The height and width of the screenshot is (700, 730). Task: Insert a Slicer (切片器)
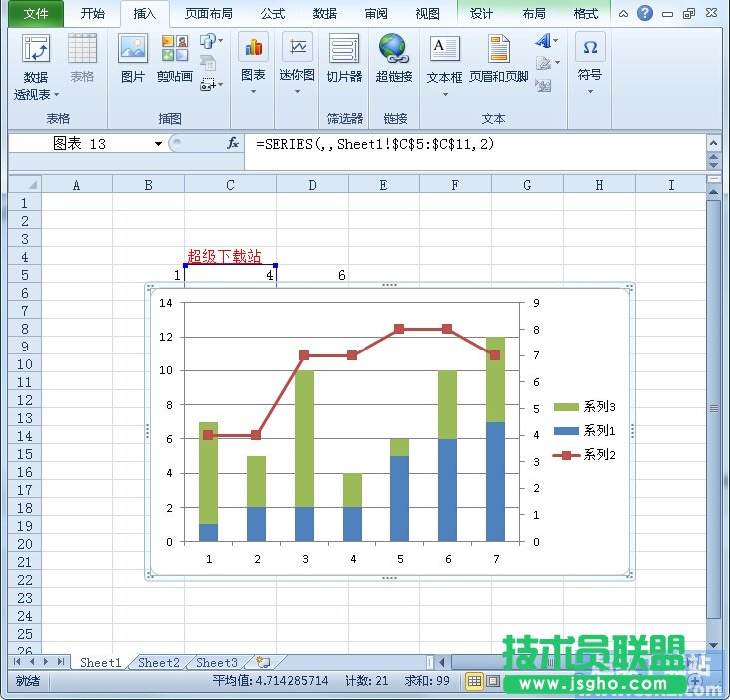coord(344,60)
